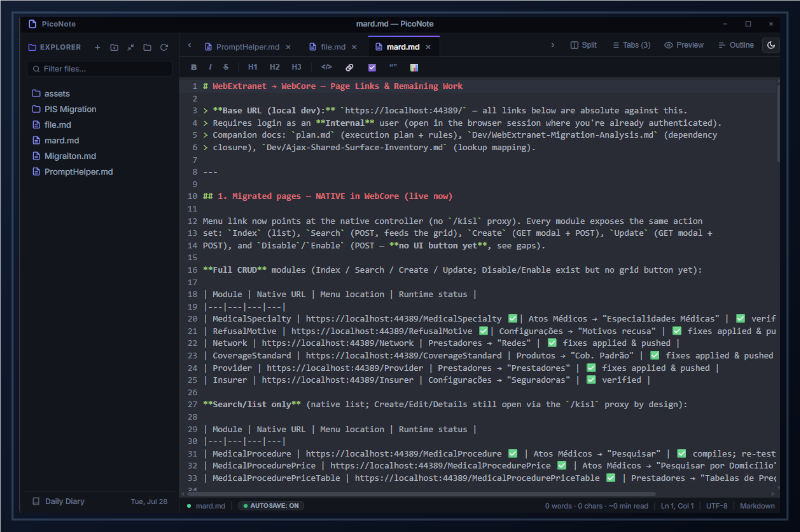Click the EXPLORER panel header
Screen dimensions: 800x532
tap(55, 47)
